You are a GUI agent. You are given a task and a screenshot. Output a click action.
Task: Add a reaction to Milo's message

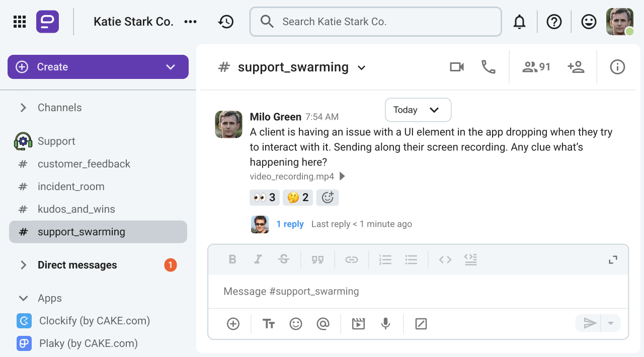pyautogui.click(x=328, y=197)
